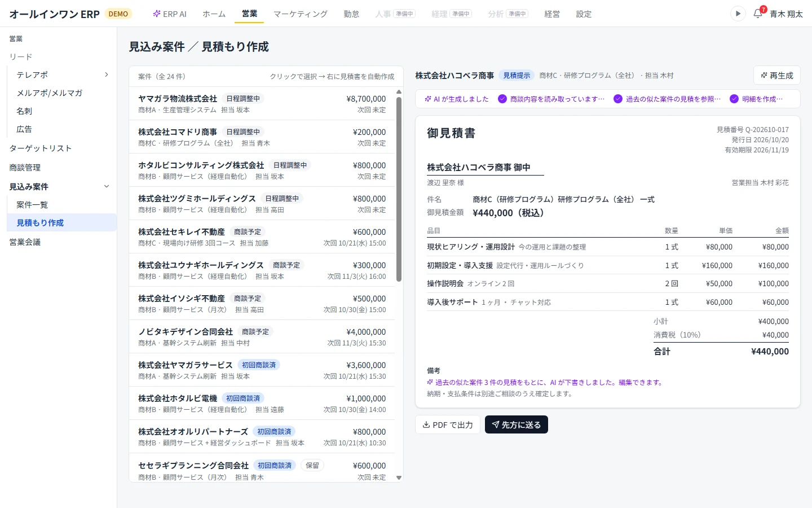Collapse the 見込み案件 sidebar chevron

pos(107,186)
